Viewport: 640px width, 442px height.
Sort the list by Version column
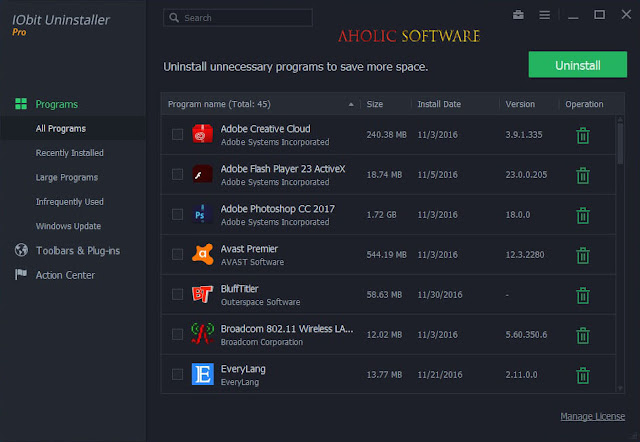tap(520, 104)
